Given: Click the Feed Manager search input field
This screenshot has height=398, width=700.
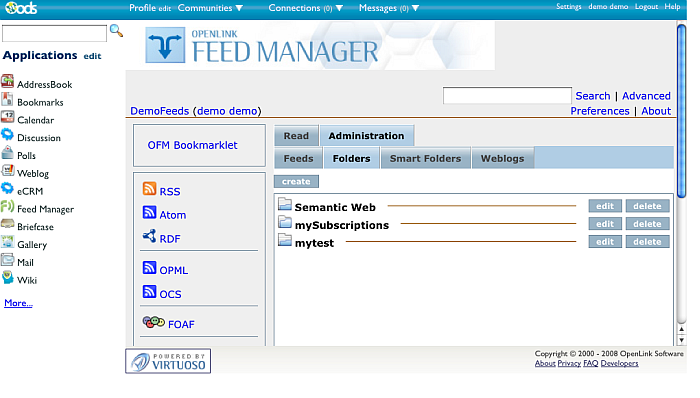Looking at the screenshot, I should [x=507, y=96].
